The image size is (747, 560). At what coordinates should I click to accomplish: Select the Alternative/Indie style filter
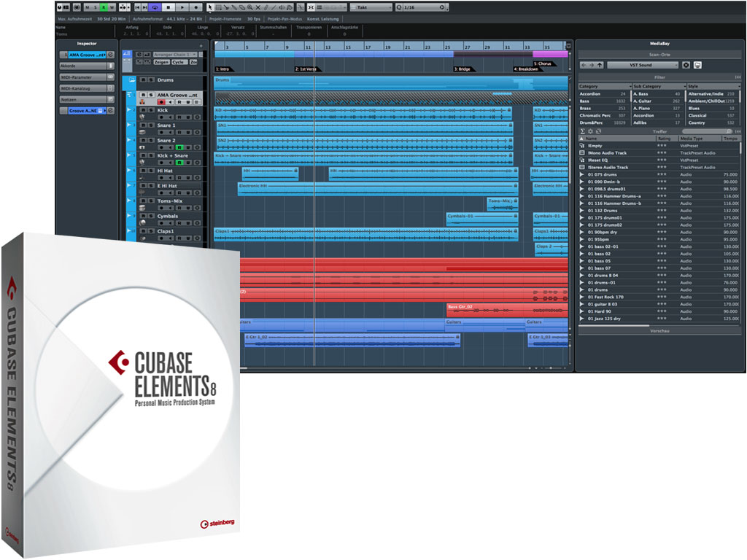[x=706, y=94]
